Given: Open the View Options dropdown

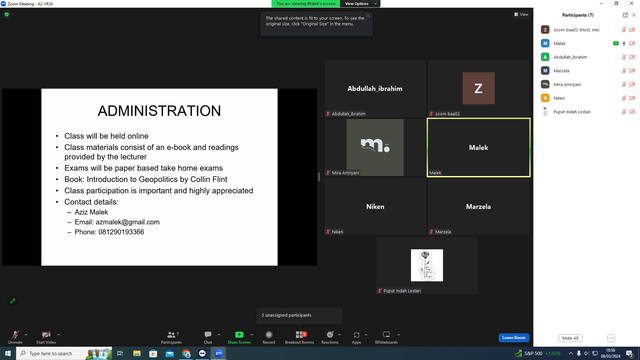Looking at the screenshot, I should 360,4.
